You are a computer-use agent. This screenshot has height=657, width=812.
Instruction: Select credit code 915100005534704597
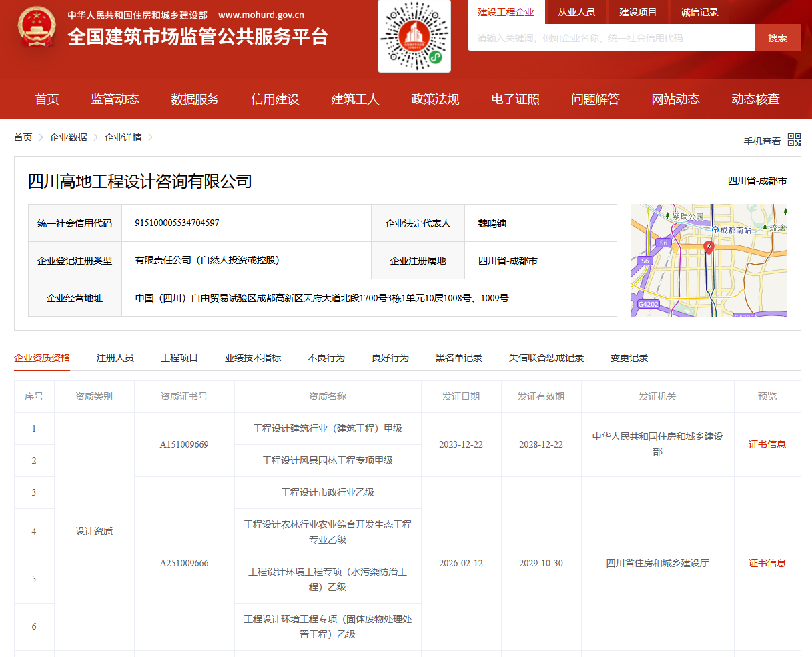point(177,223)
